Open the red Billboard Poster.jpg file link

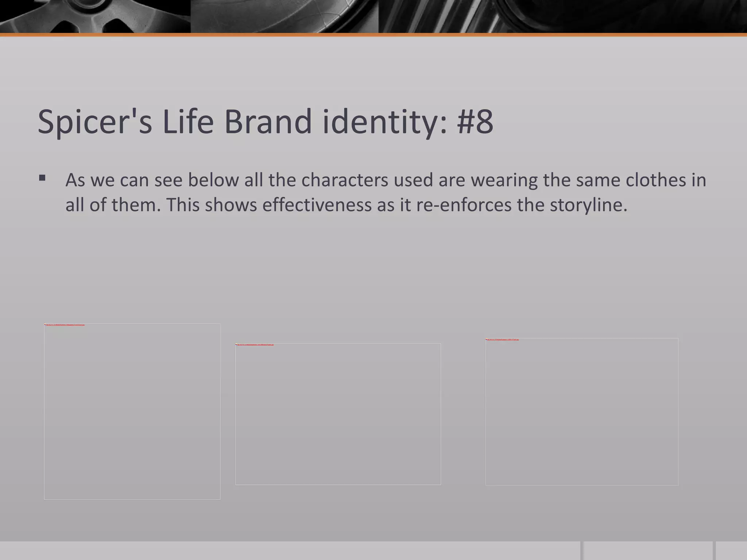click(256, 345)
